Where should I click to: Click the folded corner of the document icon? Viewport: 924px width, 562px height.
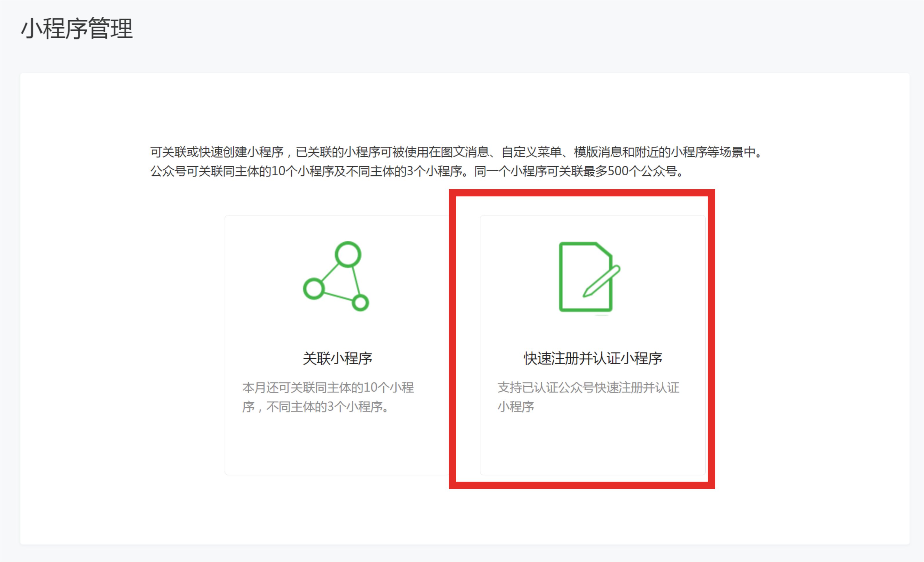(x=604, y=250)
